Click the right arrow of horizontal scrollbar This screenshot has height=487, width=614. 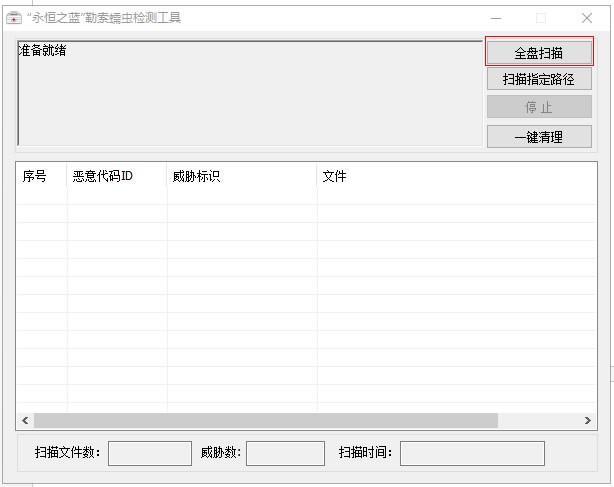tap(587, 420)
